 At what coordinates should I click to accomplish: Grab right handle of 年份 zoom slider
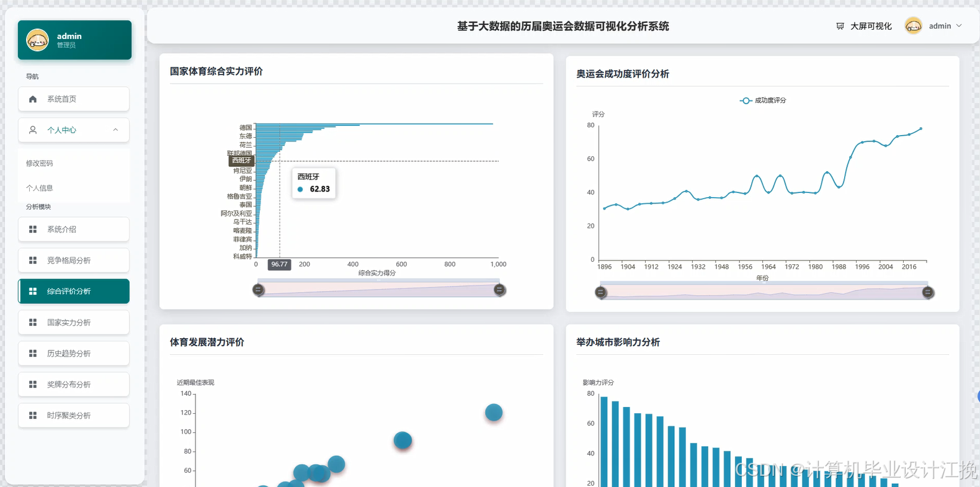(928, 292)
